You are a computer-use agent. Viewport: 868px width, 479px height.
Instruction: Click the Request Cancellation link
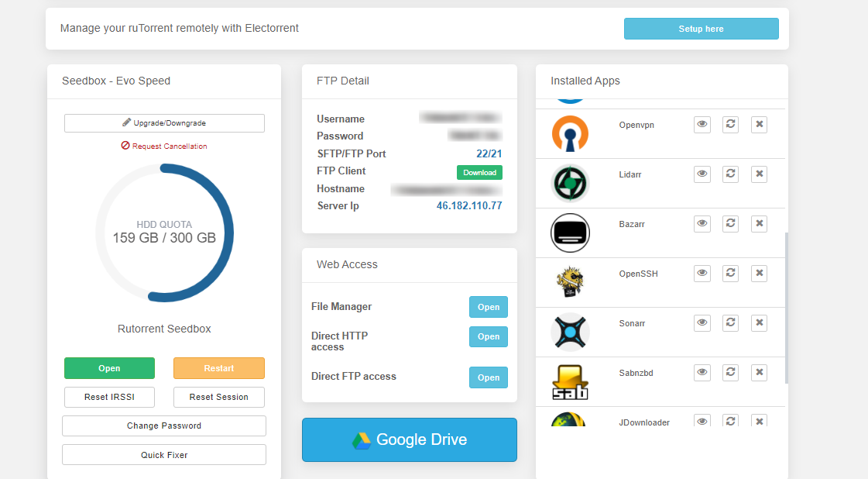click(164, 146)
